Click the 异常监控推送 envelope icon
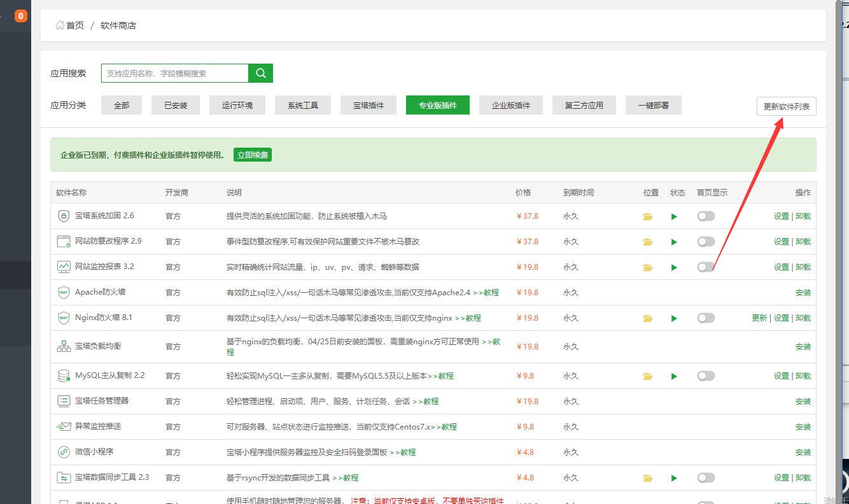This screenshot has width=849, height=504. tap(63, 426)
